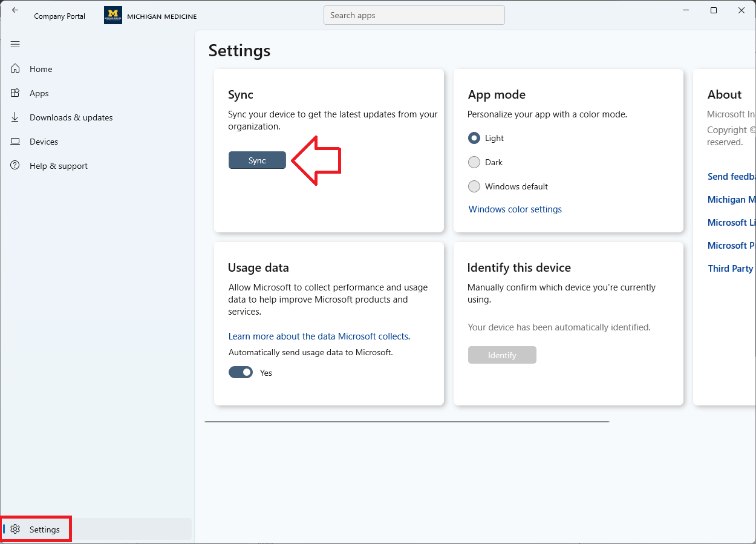The width and height of the screenshot is (756, 544).
Task: Select Windows default color mode
Action: coord(474,186)
